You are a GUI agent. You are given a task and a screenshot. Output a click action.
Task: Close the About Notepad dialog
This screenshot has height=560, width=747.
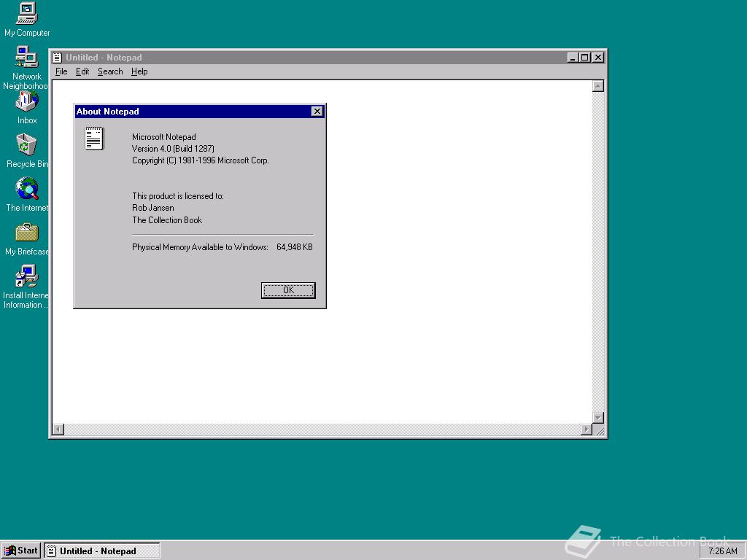point(317,111)
